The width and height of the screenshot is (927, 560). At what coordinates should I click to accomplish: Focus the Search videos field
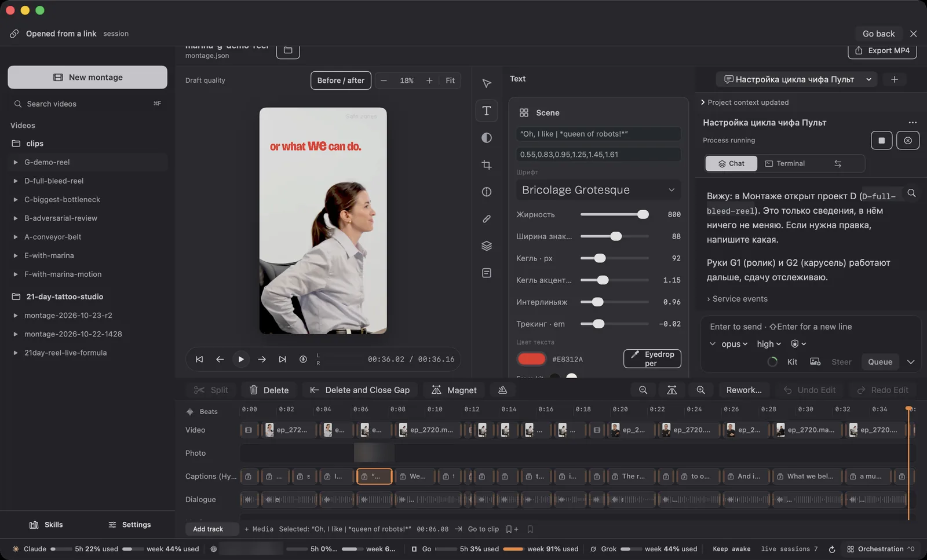[x=87, y=104]
